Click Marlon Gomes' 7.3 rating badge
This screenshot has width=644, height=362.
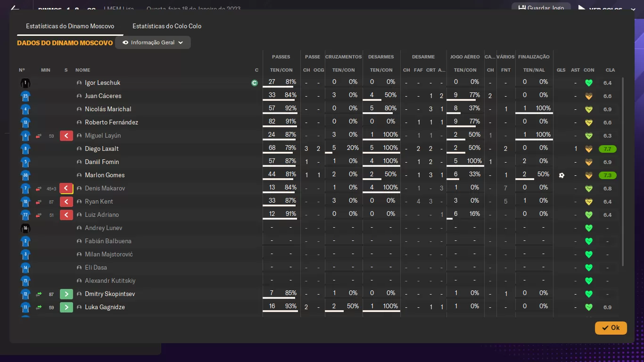[607, 175]
